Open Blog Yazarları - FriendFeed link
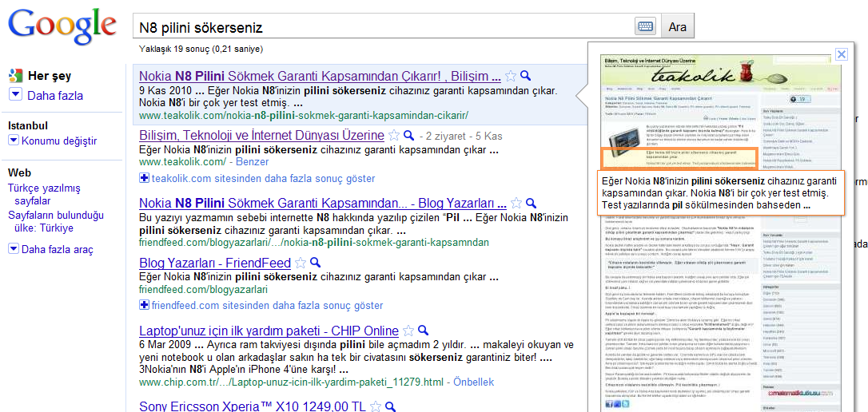This screenshot has height=412, width=868. point(215,263)
